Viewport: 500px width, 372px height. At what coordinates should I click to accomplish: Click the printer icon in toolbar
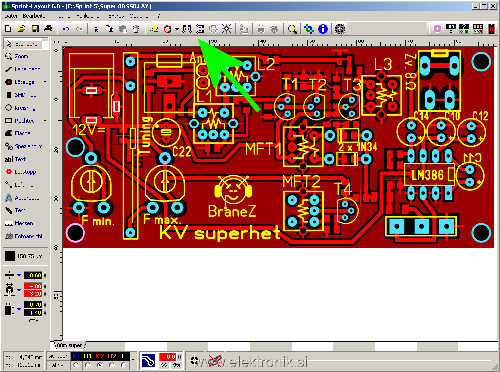[x=48, y=29]
